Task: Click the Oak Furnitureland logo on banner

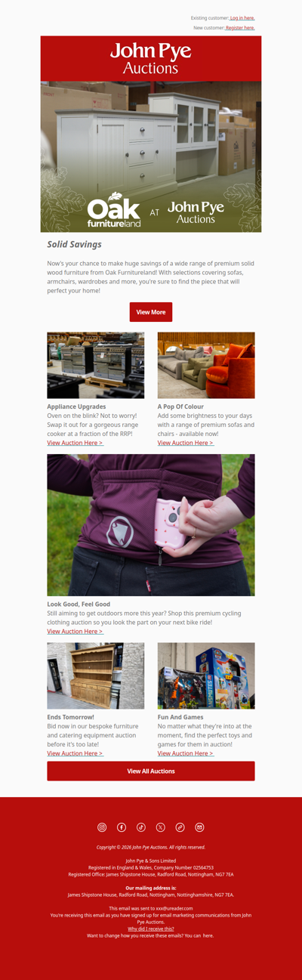Action: pyautogui.click(x=114, y=212)
